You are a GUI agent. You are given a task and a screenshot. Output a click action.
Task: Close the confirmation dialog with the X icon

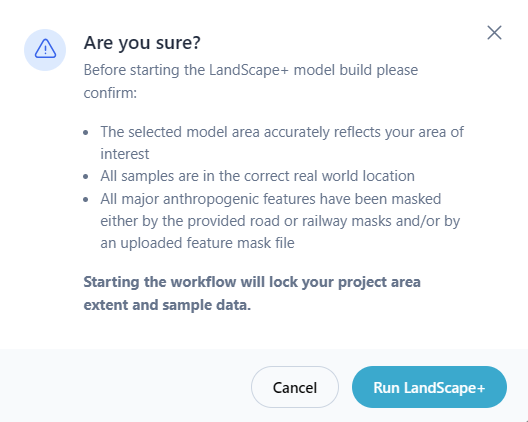coord(494,33)
